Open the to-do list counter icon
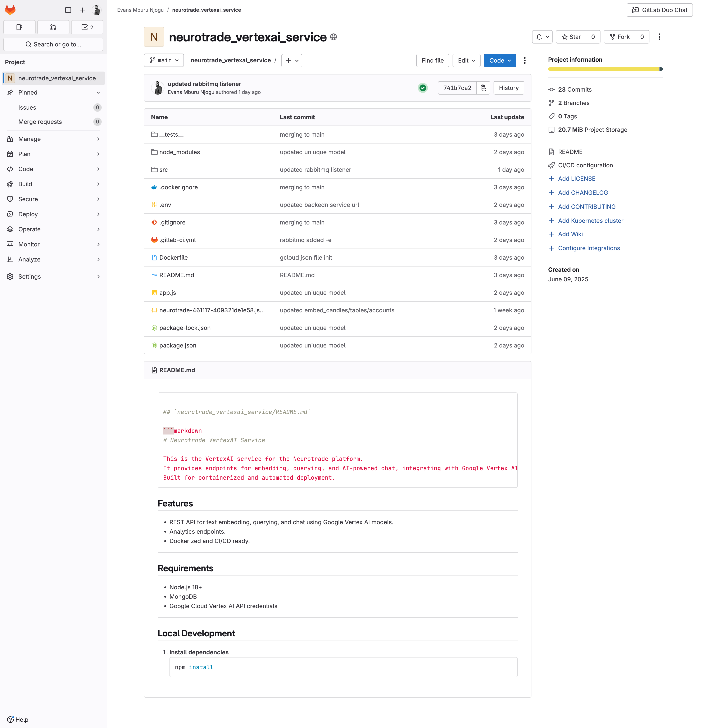Screen dimensions: 703x728 pyautogui.click(x=87, y=27)
